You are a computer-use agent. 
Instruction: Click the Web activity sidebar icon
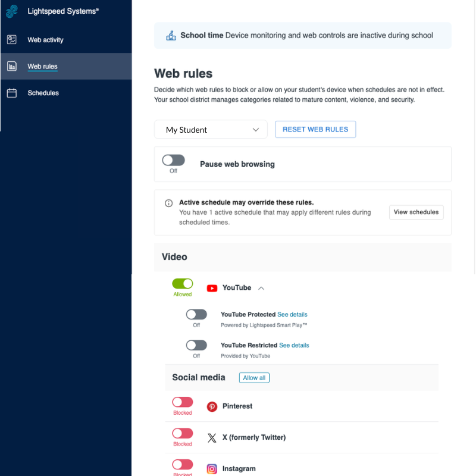pos(12,39)
